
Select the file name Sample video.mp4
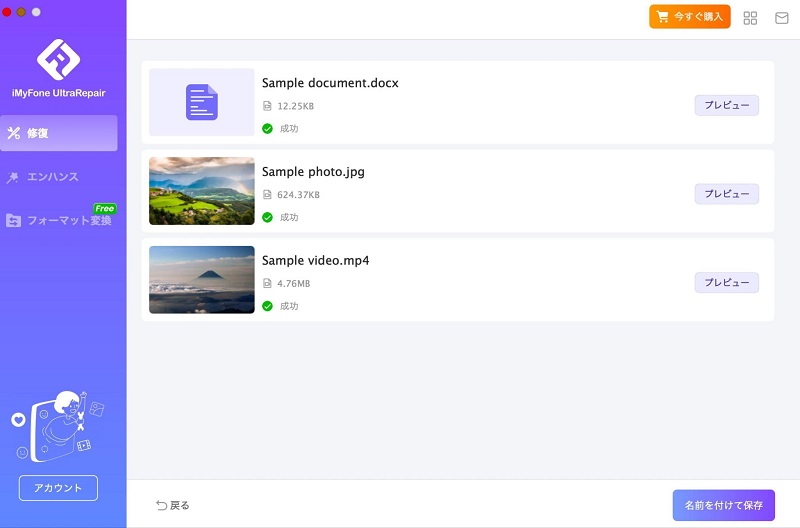coord(315,261)
